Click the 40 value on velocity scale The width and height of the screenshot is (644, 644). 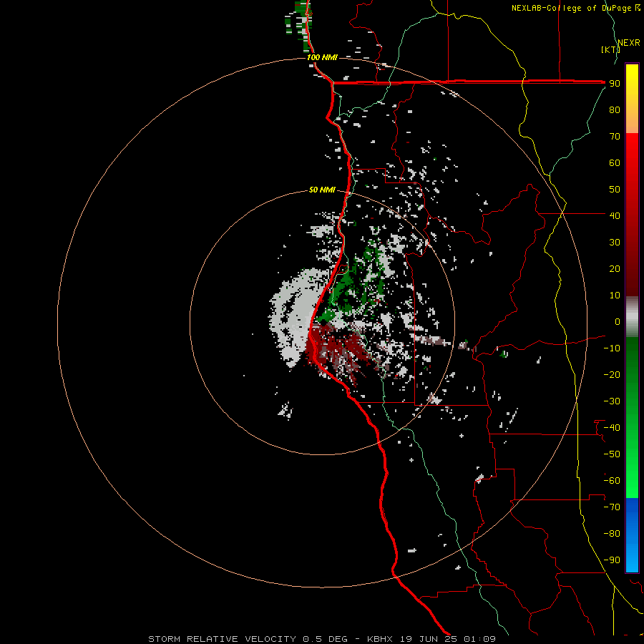[x=615, y=216]
